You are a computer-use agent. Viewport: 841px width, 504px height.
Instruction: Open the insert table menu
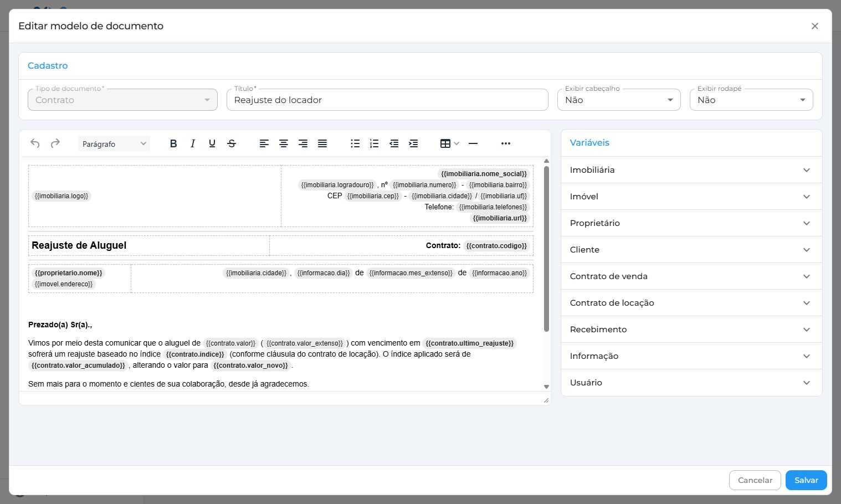click(449, 143)
